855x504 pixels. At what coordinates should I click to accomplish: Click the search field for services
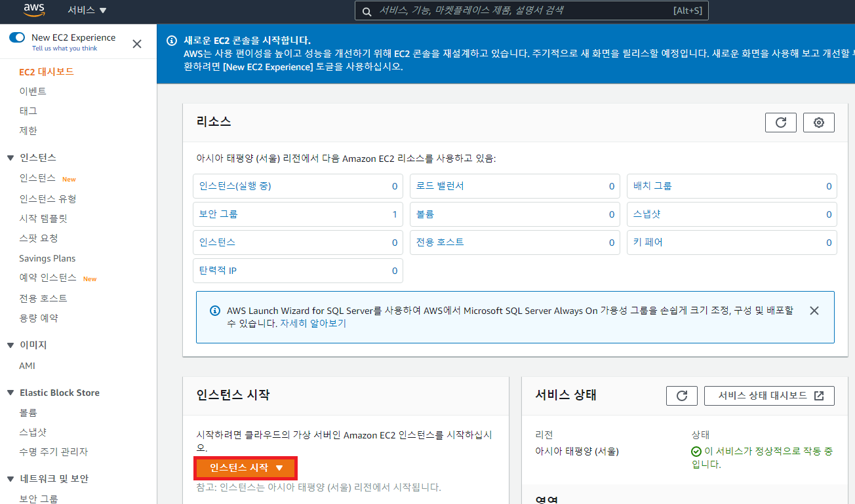point(531,10)
